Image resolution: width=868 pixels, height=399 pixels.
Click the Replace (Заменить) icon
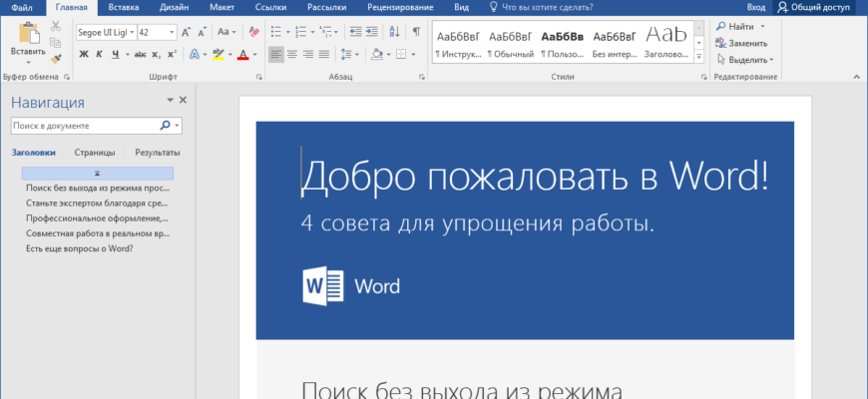click(x=720, y=43)
